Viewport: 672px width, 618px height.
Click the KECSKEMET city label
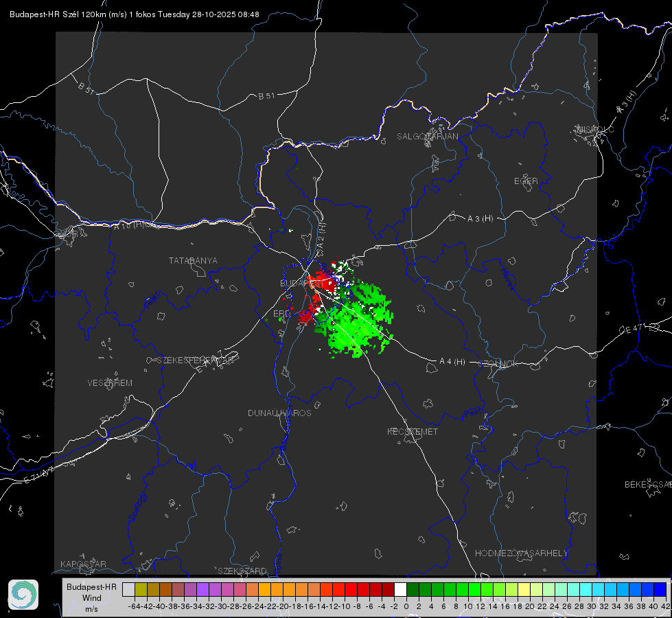point(413,431)
